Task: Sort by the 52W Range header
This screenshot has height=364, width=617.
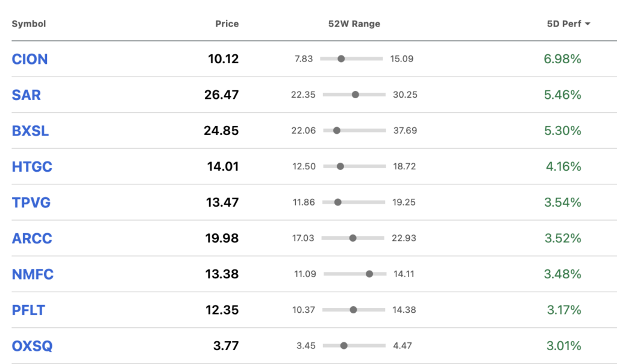Action: pyautogui.click(x=354, y=24)
